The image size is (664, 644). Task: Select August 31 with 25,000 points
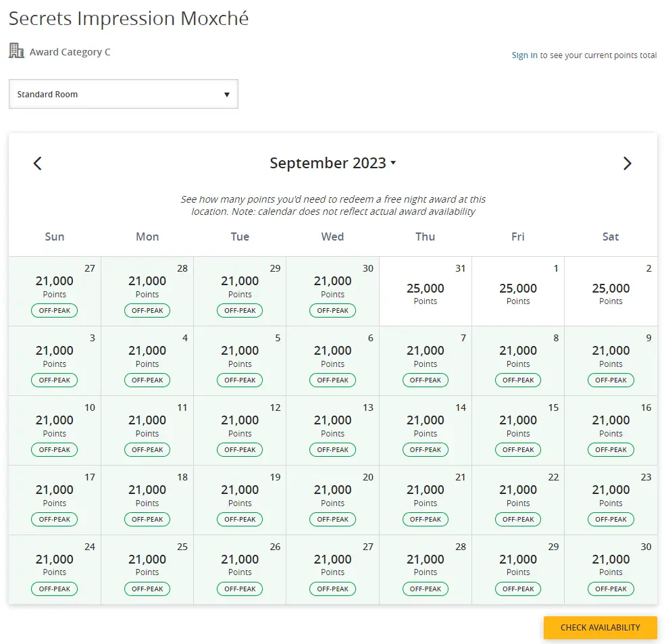coord(425,291)
